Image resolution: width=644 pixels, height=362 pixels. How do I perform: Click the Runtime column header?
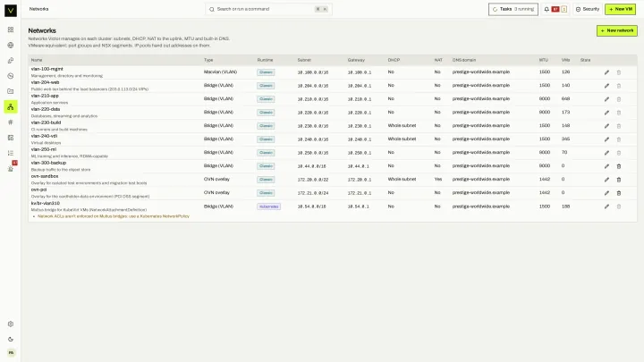(x=265, y=60)
